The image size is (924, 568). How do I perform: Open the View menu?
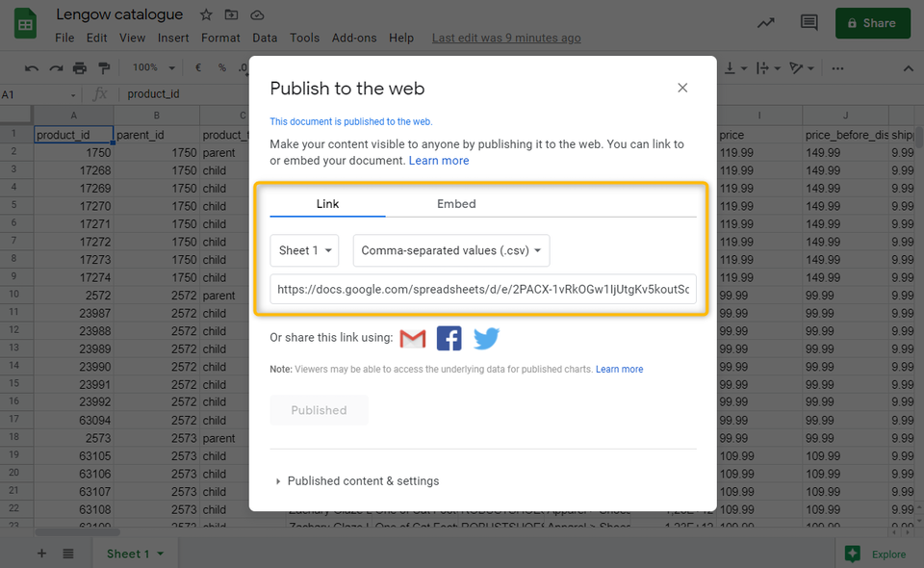pyautogui.click(x=132, y=38)
